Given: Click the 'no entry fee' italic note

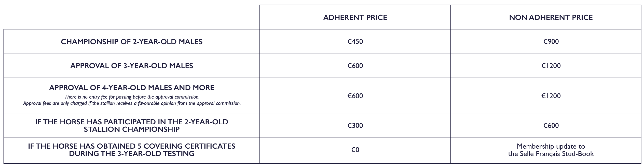Looking at the screenshot, I should 132,97.
